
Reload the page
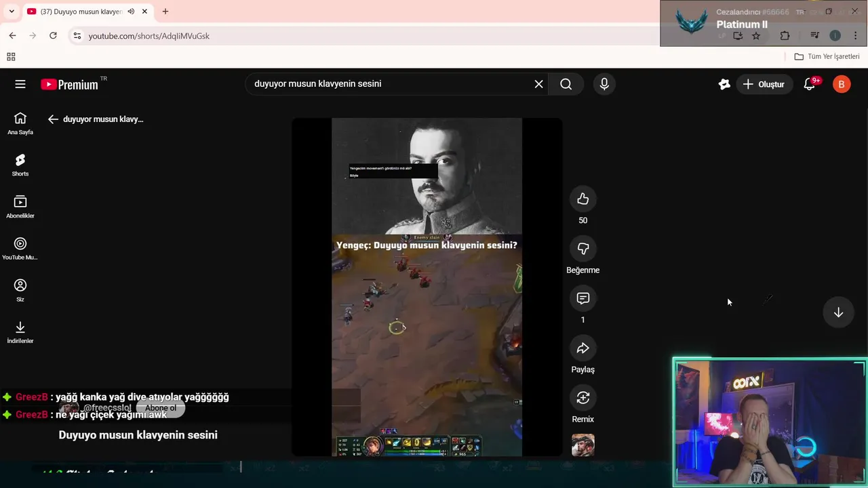tap(53, 35)
